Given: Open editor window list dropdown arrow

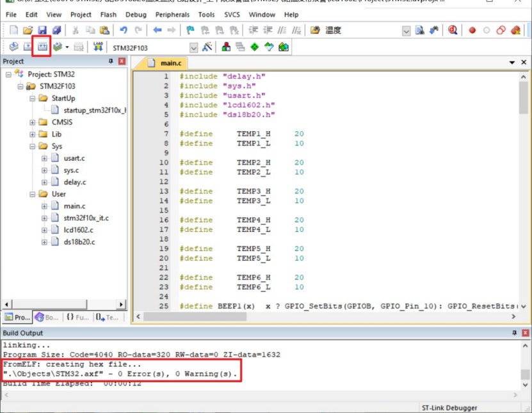Looking at the screenshot, I should pyautogui.click(x=512, y=63).
